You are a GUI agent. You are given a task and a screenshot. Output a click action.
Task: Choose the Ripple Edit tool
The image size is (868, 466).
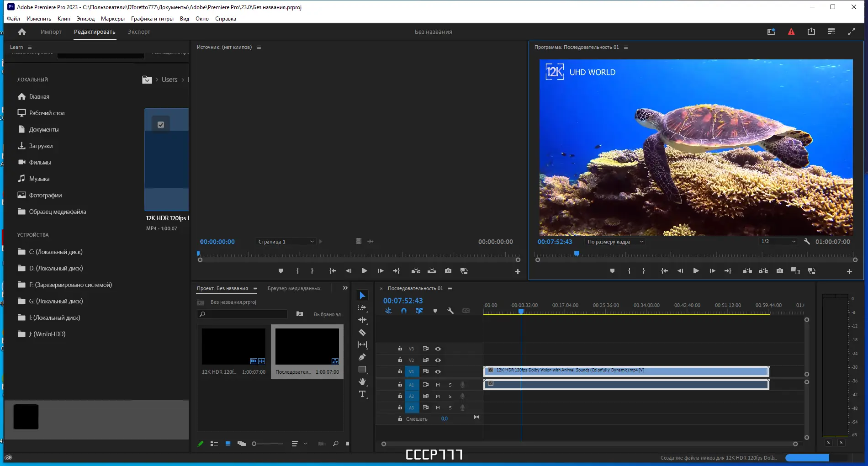tap(362, 320)
